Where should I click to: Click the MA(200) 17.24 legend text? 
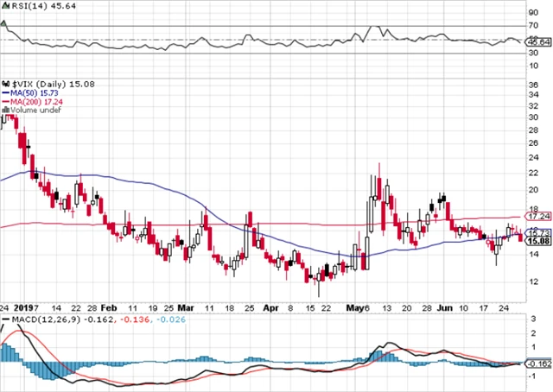[35, 99]
